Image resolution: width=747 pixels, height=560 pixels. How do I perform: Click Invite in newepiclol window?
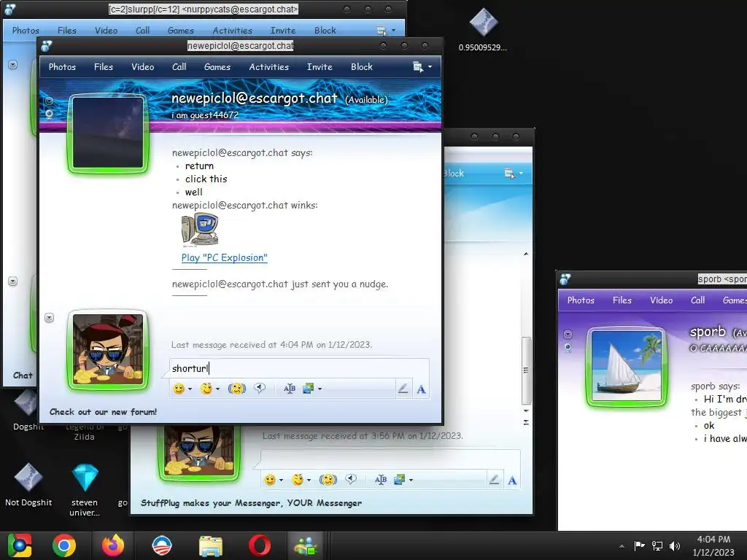coord(320,67)
